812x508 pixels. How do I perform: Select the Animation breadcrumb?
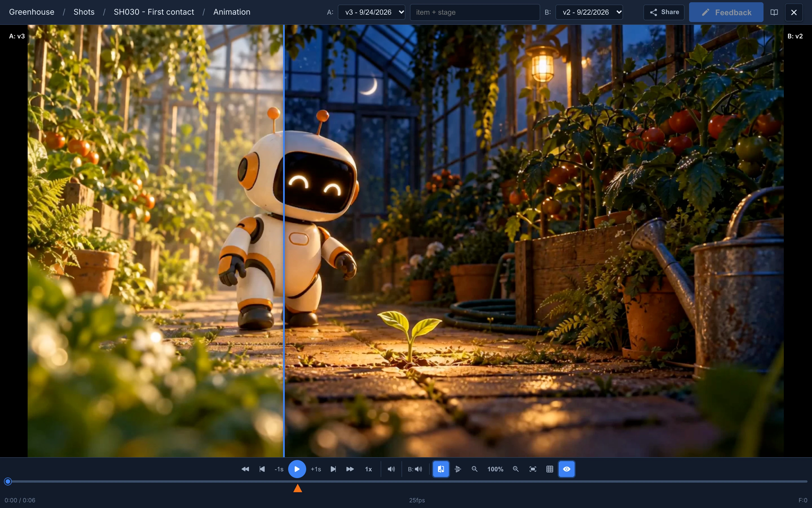coord(232,12)
